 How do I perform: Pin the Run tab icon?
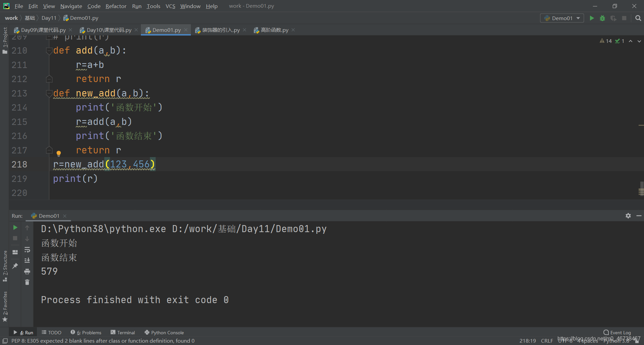15,266
